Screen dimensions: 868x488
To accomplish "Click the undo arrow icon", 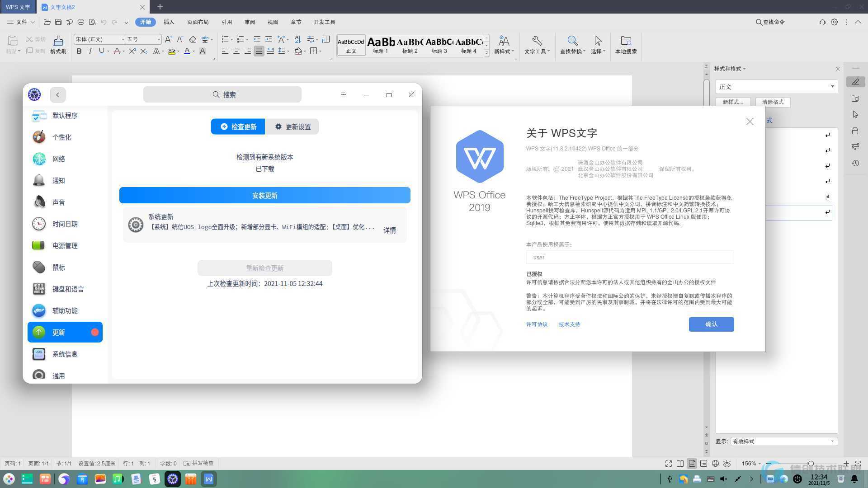I will point(104,22).
